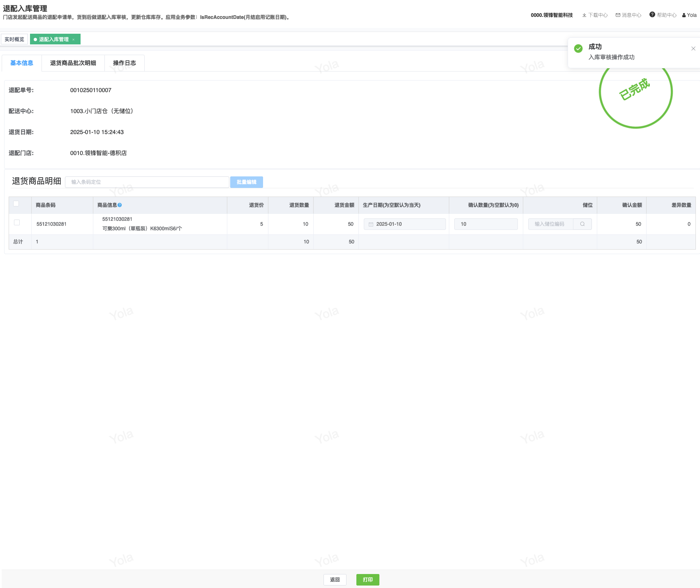Click the 总计 label in totals row
This screenshot has height=588, width=700.
pyautogui.click(x=18, y=242)
